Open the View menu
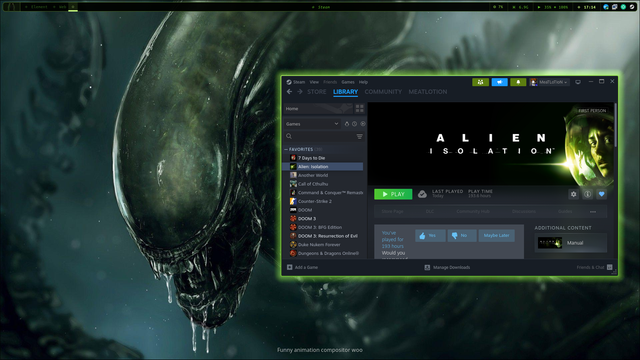The width and height of the screenshot is (640, 360). [x=314, y=82]
